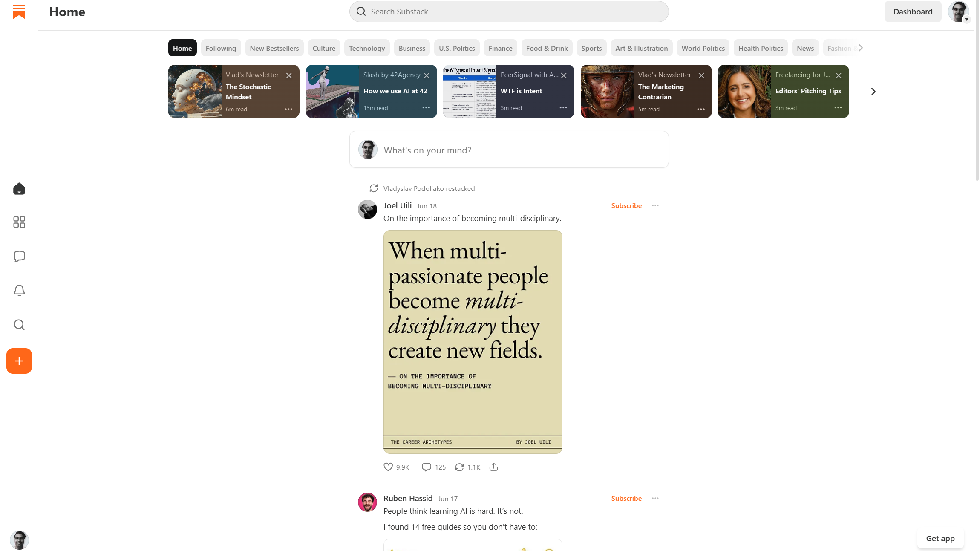The height and width of the screenshot is (551, 980).
Task: Open options for How we use AI at 42
Action: point(426,108)
